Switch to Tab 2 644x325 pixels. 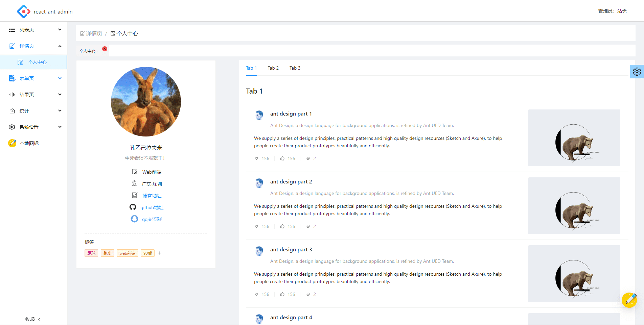point(273,68)
